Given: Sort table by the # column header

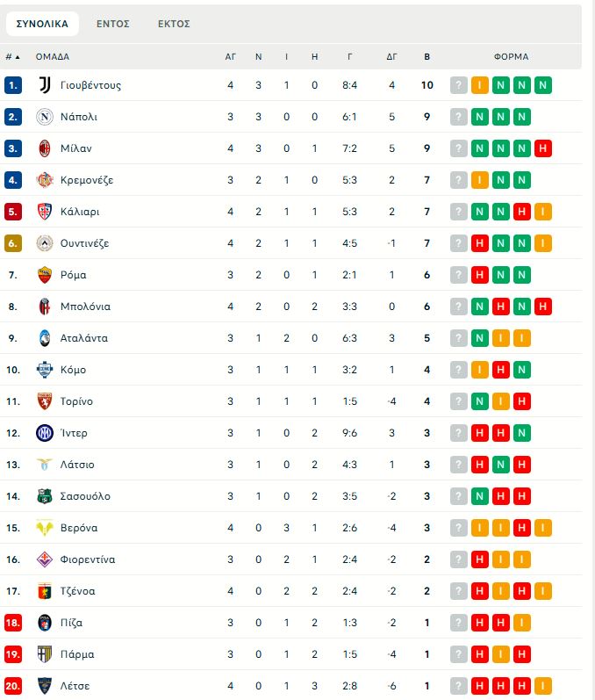Looking at the screenshot, I should 13,56.
